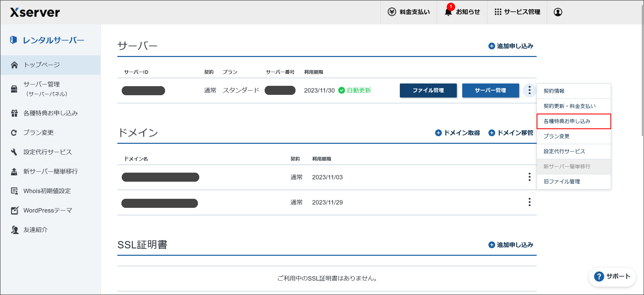Screen dimensions: 644x295
Task: Click the 2023/11/29 domain expiry date
Action: [x=327, y=202]
